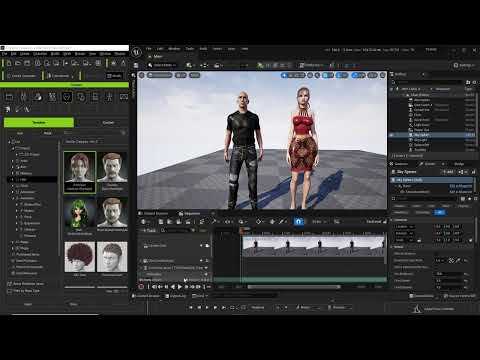Image resolution: width=480 pixels, height=360 pixels.
Task: Open the Content Drawer in the status bar
Action: (x=147, y=296)
